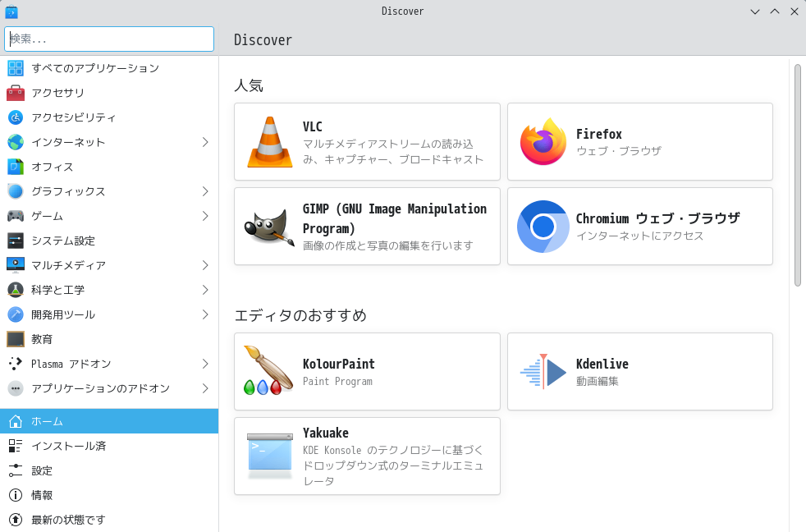
Task: Click the Plasma アドオン icon
Action: (x=16, y=364)
